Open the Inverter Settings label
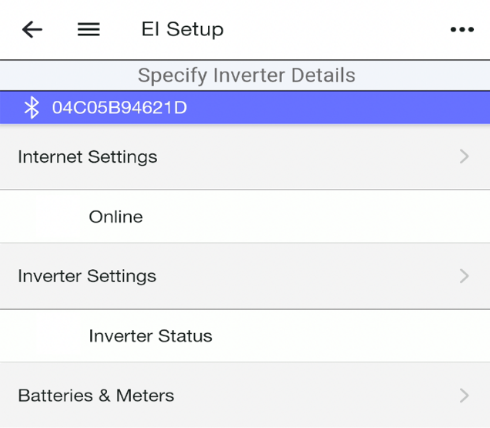Image resolution: width=490 pixels, height=428 pixels. click(87, 276)
